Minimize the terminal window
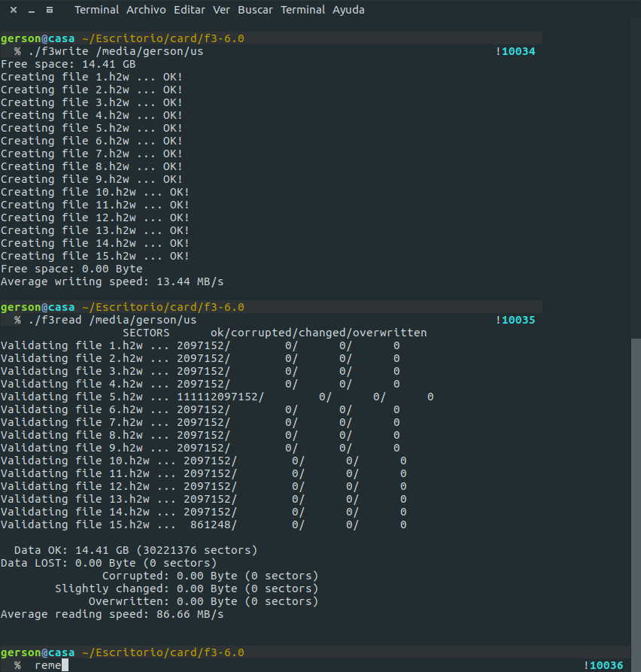This screenshot has height=672, width=641. tap(32, 10)
